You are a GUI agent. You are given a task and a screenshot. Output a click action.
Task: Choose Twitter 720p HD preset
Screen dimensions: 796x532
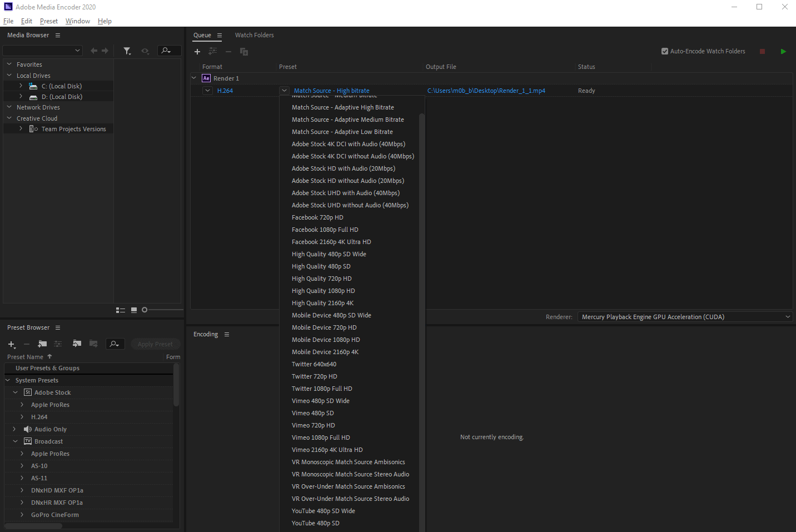coord(315,376)
